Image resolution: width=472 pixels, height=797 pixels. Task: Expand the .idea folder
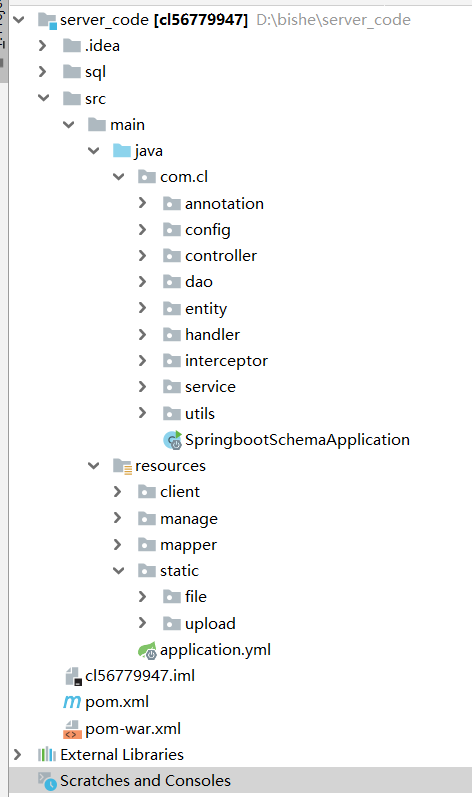pos(43,46)
